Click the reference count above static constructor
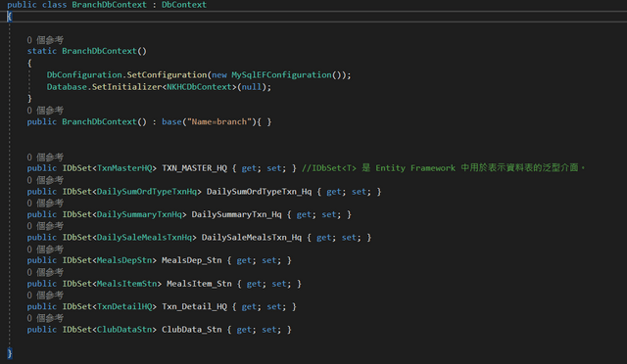Viewport: 627px width, 364px height. point(45,40)
